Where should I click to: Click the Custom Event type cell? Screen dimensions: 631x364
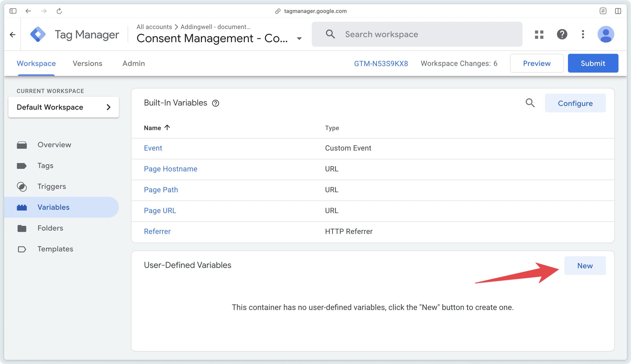[348, 148]
